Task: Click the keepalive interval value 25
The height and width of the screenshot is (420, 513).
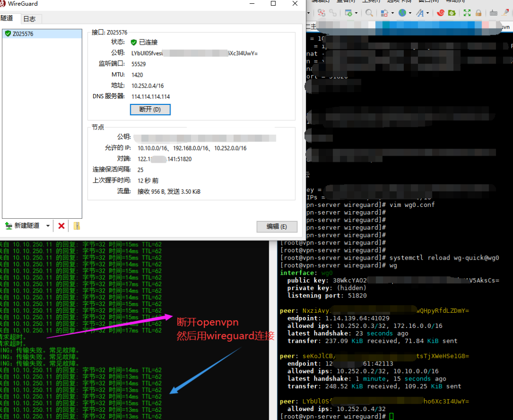Action: point(140,169)
